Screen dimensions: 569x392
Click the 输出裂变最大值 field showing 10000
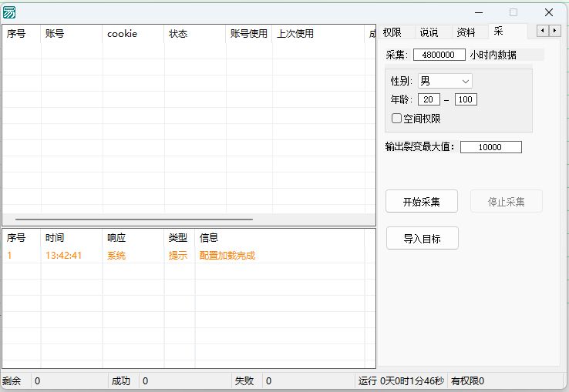[490, 147]
